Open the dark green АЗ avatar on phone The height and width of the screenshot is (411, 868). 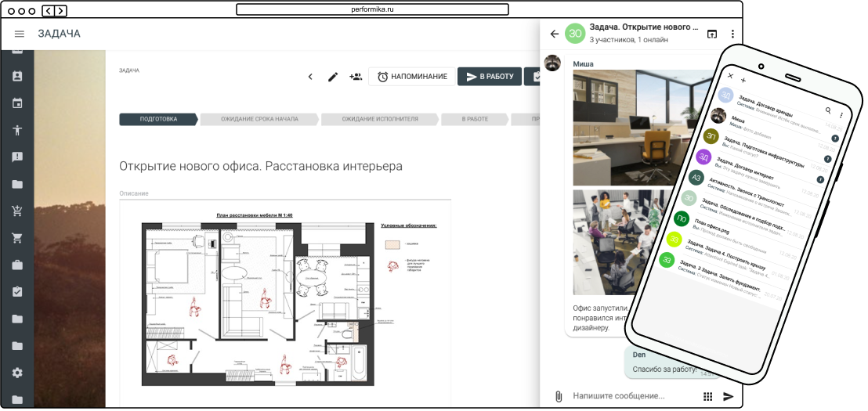[696, 177]
